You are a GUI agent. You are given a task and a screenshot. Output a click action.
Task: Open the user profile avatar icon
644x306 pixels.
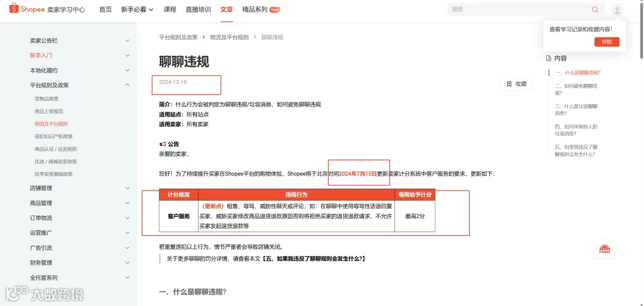pos(617,10)
